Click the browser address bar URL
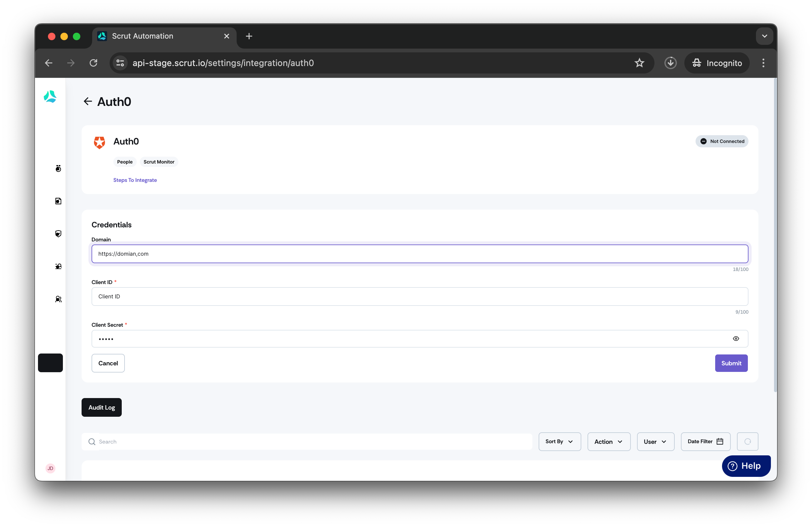812x527 pixels. pos(223,63)
